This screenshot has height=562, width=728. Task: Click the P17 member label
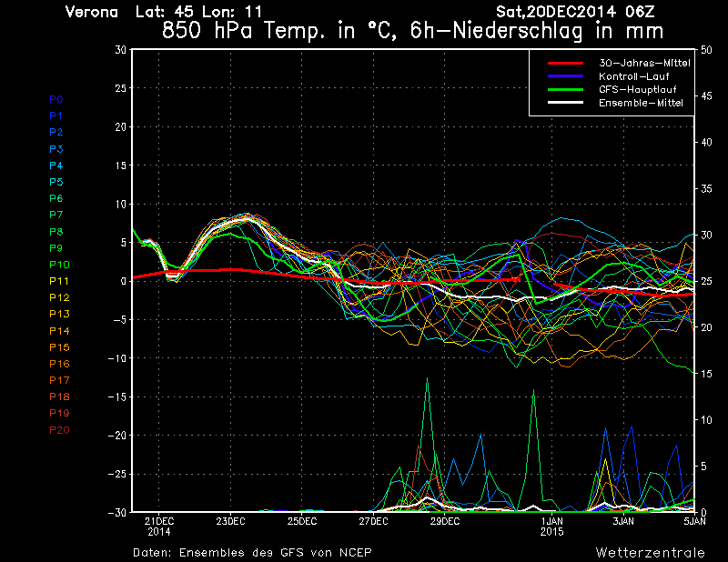click(x=59, y=380)
